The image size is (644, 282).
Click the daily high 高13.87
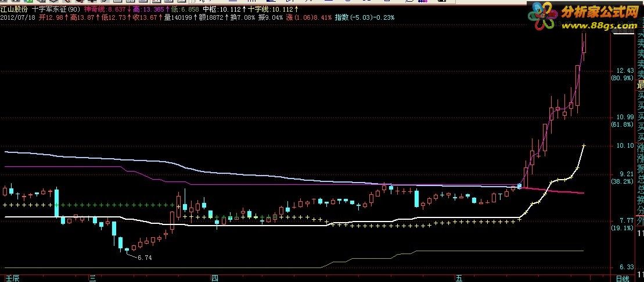click(83, 17)
